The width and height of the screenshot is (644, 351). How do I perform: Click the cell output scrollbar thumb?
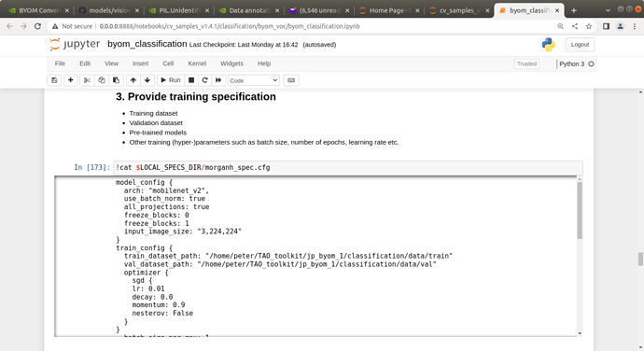tap(580, 210)
